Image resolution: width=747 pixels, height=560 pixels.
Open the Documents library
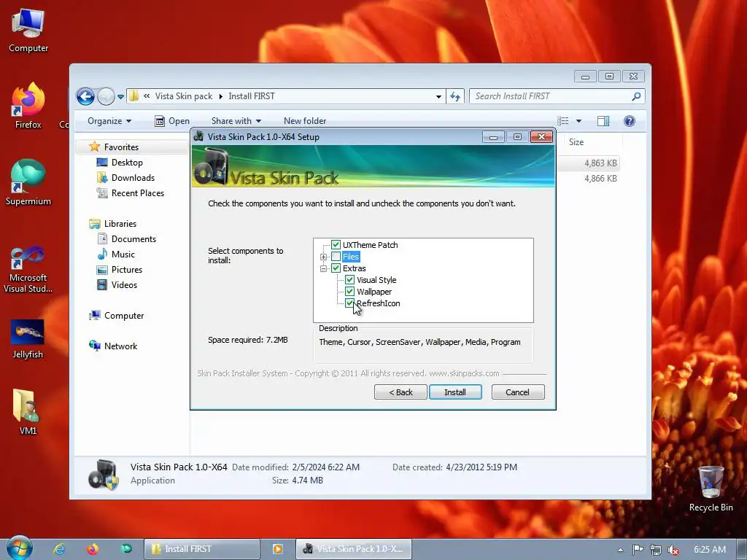point(133,239)
